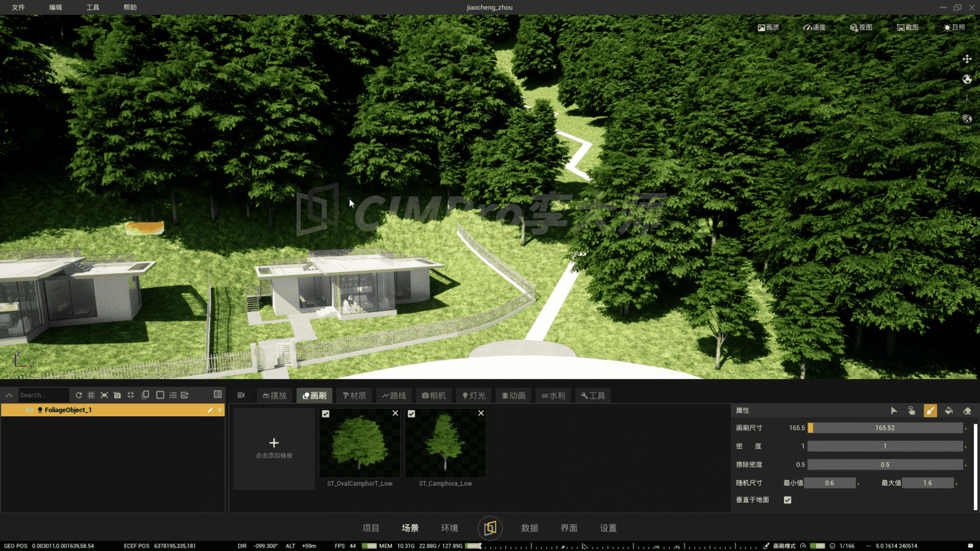Click the Search input field
980x551 pixels.
click(x=42, y=395)
